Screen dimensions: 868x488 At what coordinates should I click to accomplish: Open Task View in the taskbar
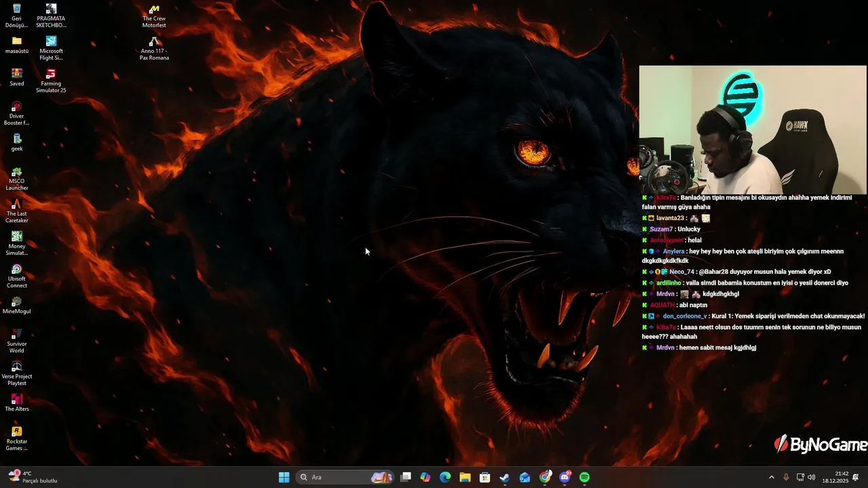406,477
